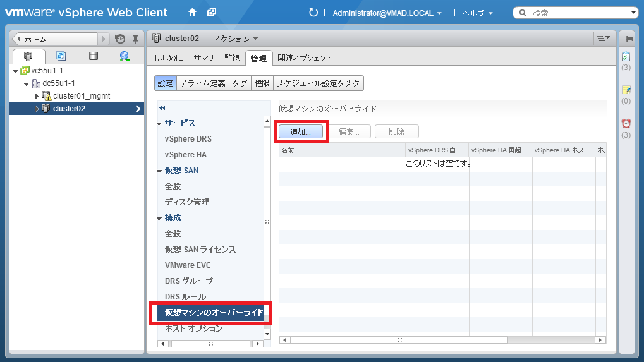Image resolution: width=644 pixels, height=362 pixels.
Task: Collapse the dc55u1-1 tree node
Action: pyautogui.click(x=27, y=84)
